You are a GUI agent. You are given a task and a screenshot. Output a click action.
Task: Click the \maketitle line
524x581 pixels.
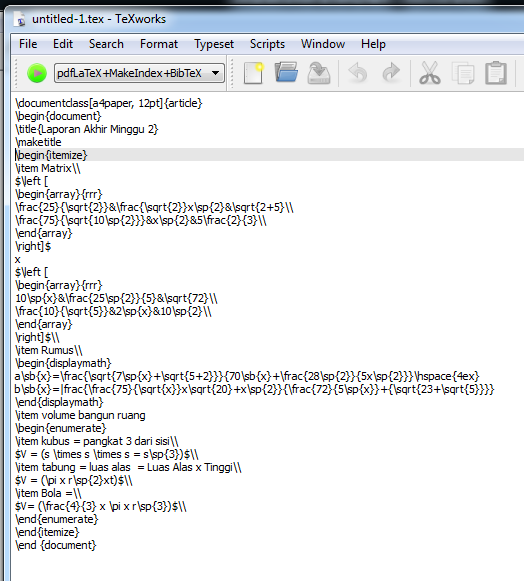[x=38, y=142]
